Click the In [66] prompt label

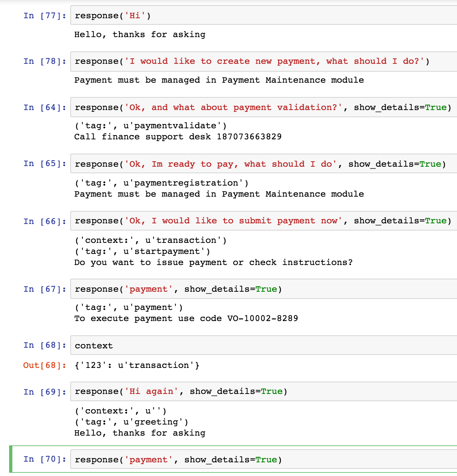click(x=45, y=221)
